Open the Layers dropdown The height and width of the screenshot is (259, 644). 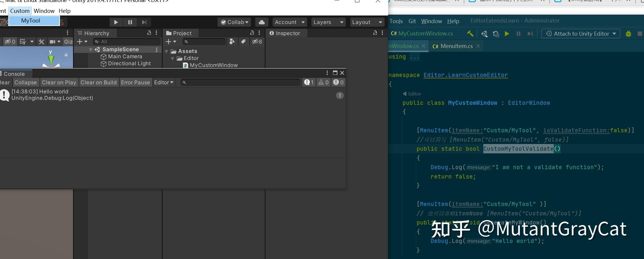point(328,22)
